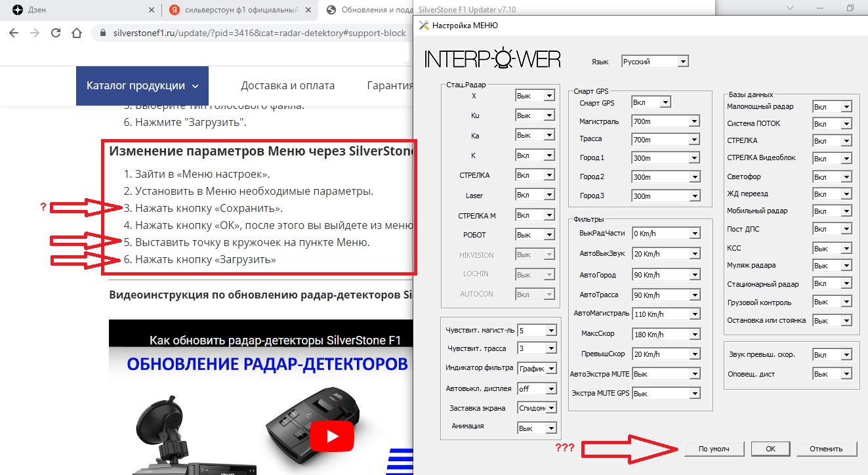Open the СТРЕЛКА М dropdown
This screenshot has height=475, width=868.
pyautogui.click(x=535, y=215)
